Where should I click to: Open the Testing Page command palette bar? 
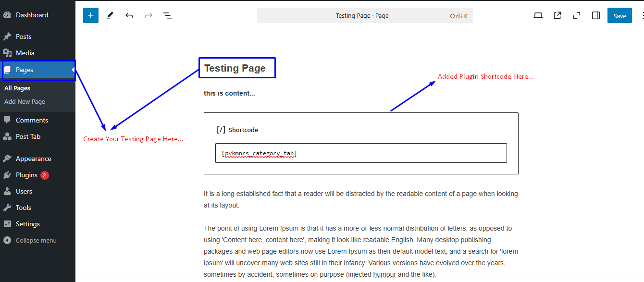click(x=365, y=15)
